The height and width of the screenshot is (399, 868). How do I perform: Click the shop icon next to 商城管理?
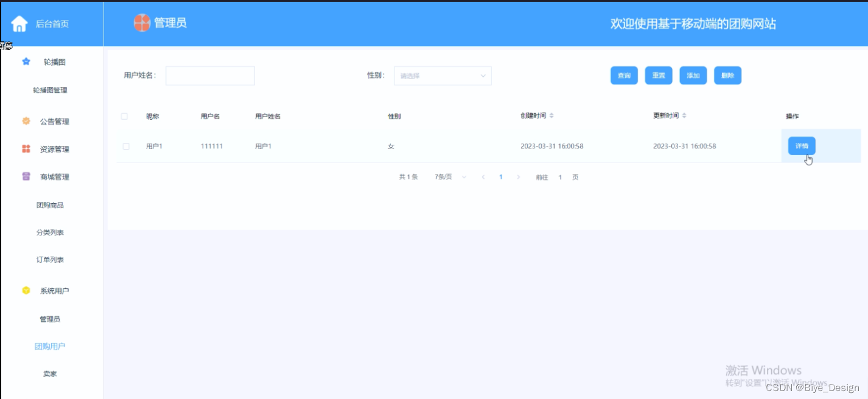[26, 177]
